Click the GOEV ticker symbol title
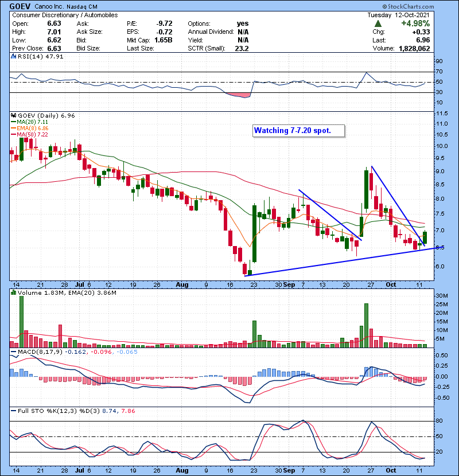This screenshot has width=459, height=476. pyautogui.click(x=20, y=6)
